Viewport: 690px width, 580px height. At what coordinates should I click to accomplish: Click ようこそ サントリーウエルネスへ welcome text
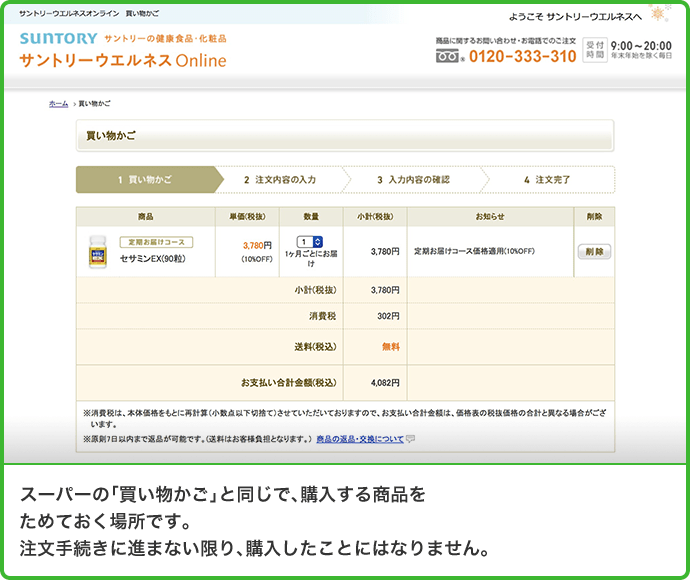[x=575, y=17]
